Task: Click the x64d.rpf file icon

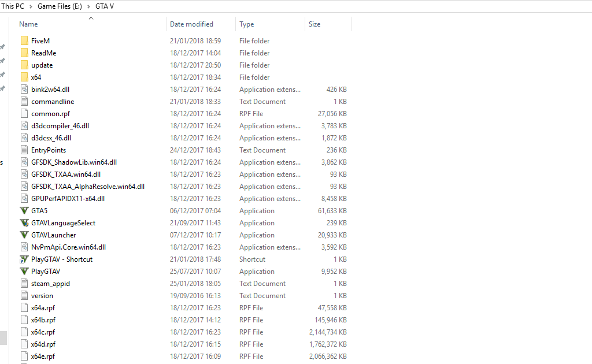Action: pos(24,344)
